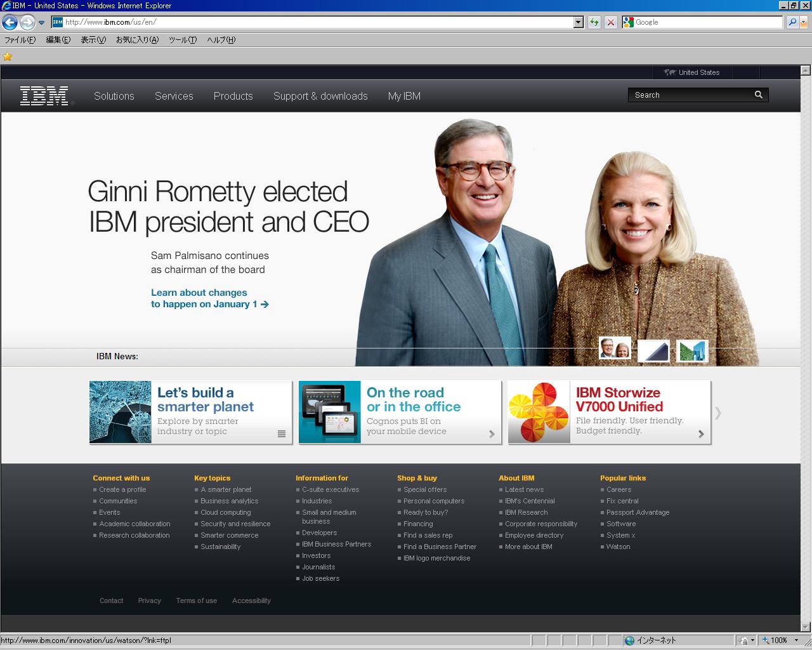Follow Learn about changes January 1 link
This screenshot has height=650, width=812.
point(209,298)
